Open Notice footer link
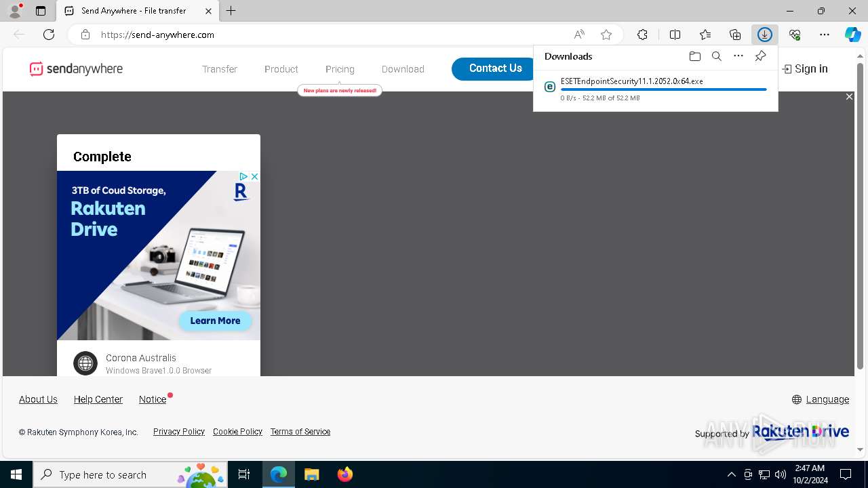The width and height of the screenshot is (868, 488). pos(153,399)
